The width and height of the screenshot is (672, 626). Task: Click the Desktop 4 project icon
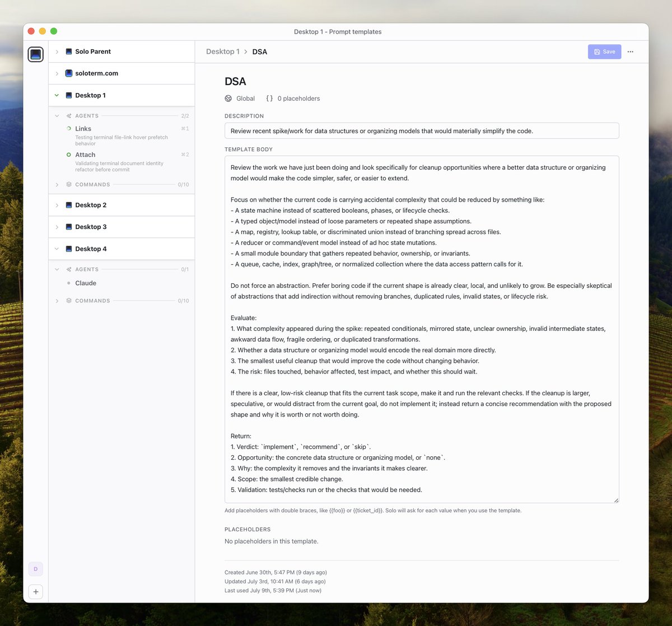pyautogui.click(x=69, y=249)
